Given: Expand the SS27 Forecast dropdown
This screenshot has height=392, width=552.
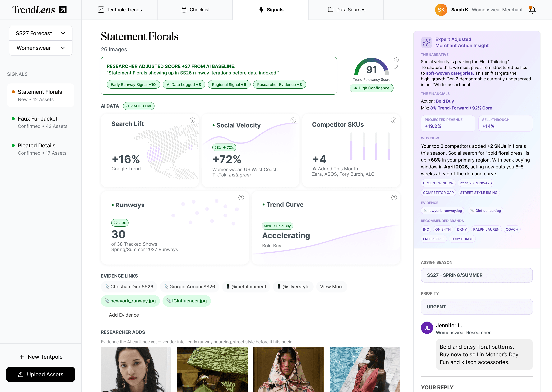Looking at the screenshot, I should click(x=41, y=33).
